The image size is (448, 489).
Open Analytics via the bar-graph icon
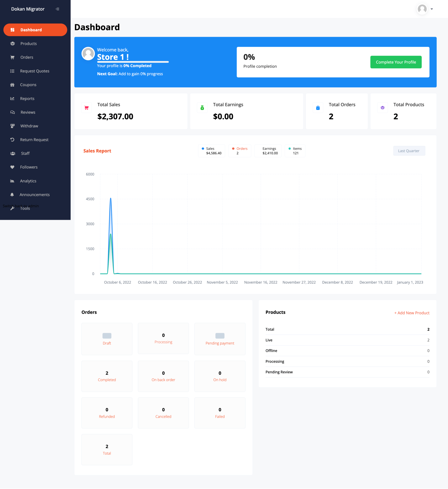point(12,181)
